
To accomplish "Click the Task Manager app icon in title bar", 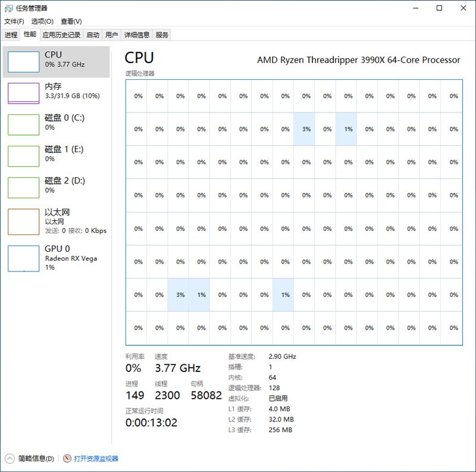I will click(x=9, y=8).
